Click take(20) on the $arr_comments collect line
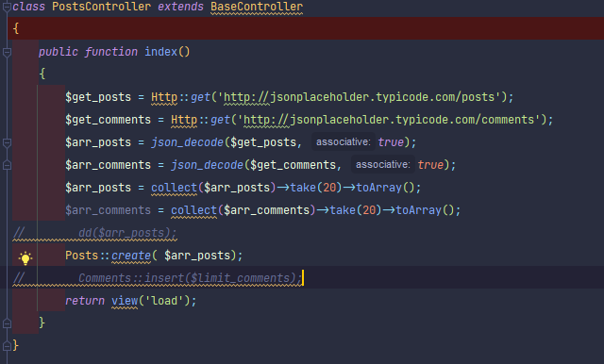The height and width of the screenshot is (364, 604). (x=356, y=210)
